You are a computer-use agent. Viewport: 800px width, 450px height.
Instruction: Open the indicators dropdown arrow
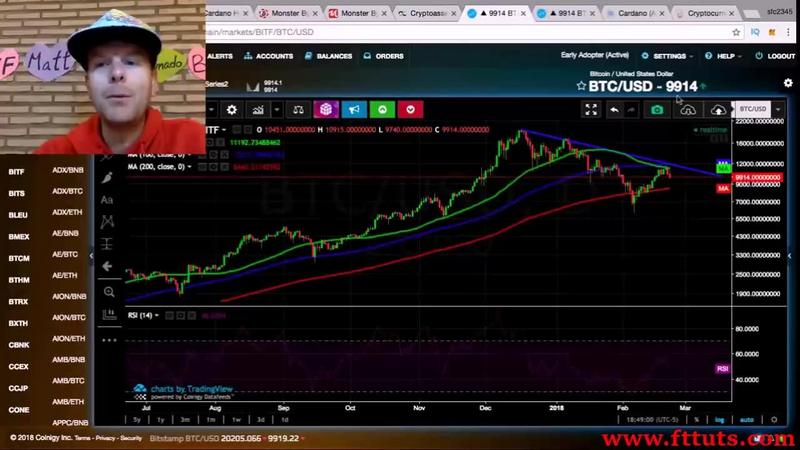point(277,110)
